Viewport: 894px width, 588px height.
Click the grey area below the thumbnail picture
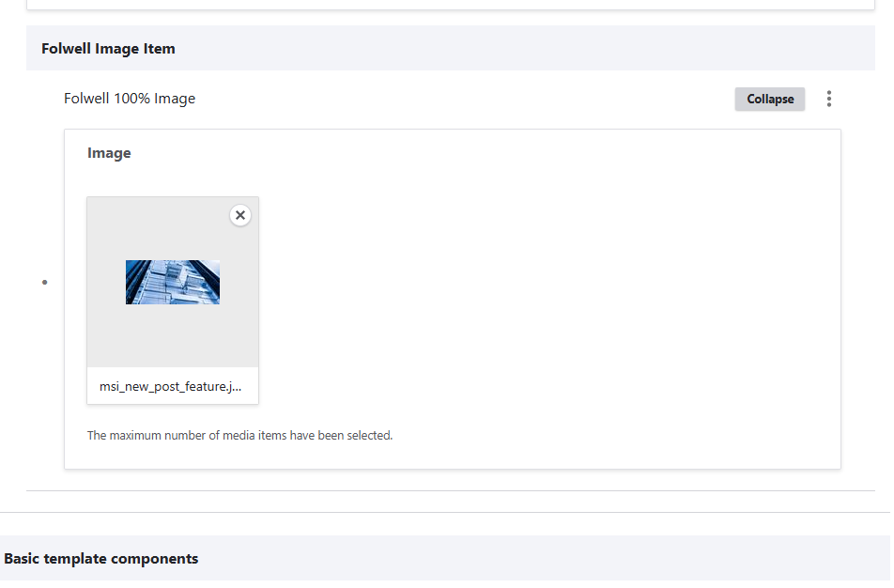pyautogui.click(x=173, y=336)
